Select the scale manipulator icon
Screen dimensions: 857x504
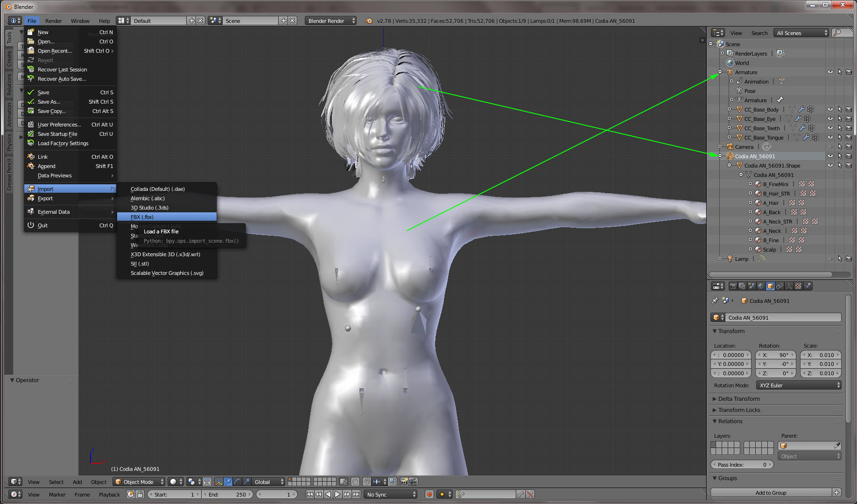click(x=246, y=482)
